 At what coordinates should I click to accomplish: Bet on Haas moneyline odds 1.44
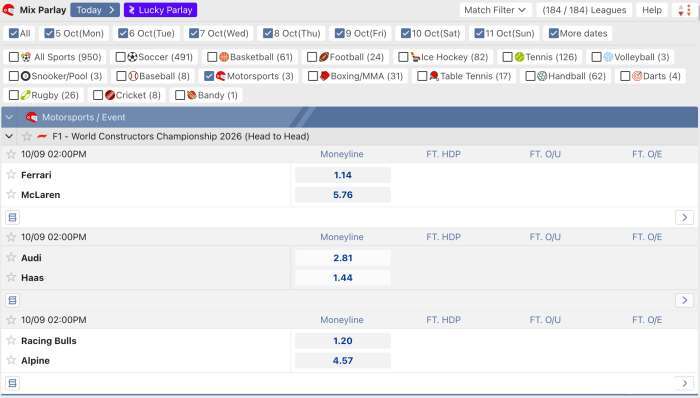click(x=343, y=278)
